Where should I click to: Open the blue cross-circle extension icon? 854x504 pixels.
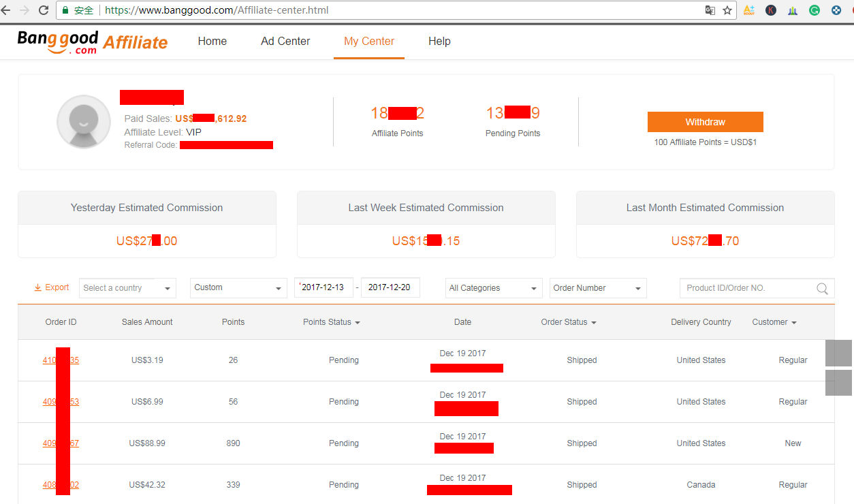[x=836, y=10]
